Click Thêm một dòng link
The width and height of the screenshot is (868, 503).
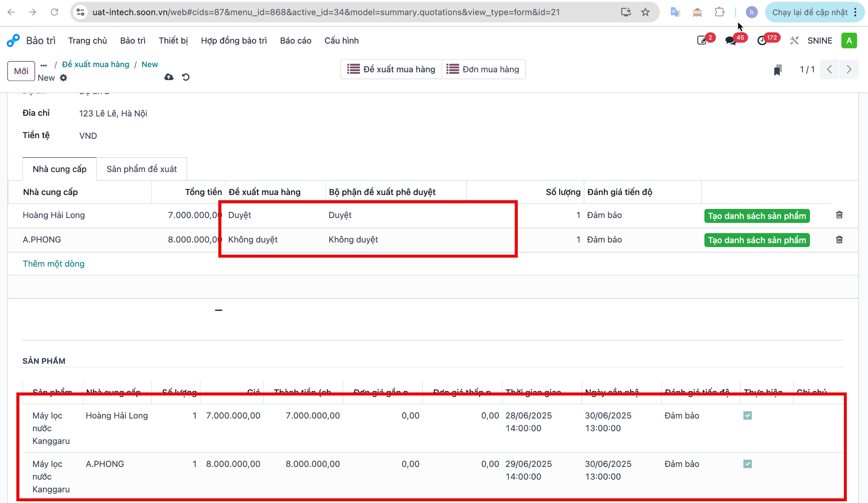[x=53, y=264]
